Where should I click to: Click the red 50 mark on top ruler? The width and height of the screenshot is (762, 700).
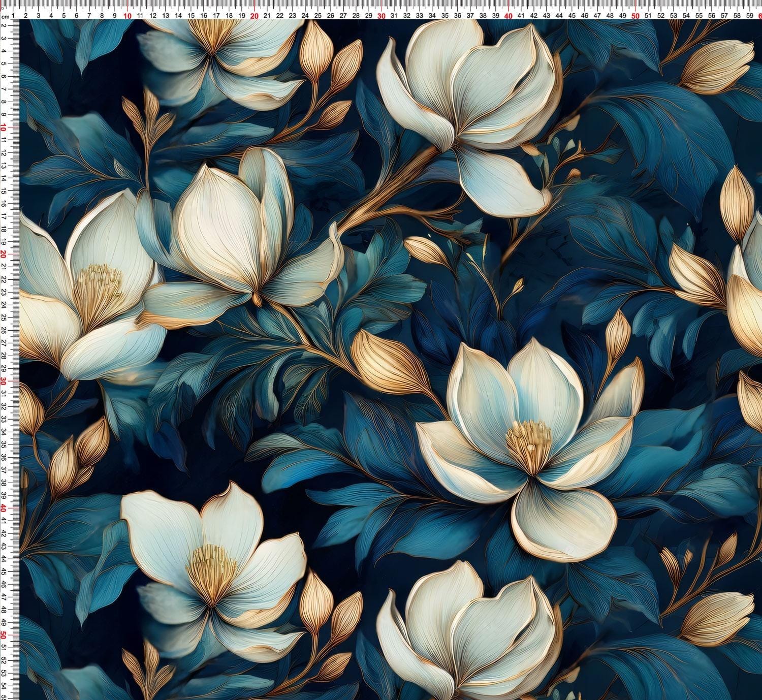coord(636,16)
